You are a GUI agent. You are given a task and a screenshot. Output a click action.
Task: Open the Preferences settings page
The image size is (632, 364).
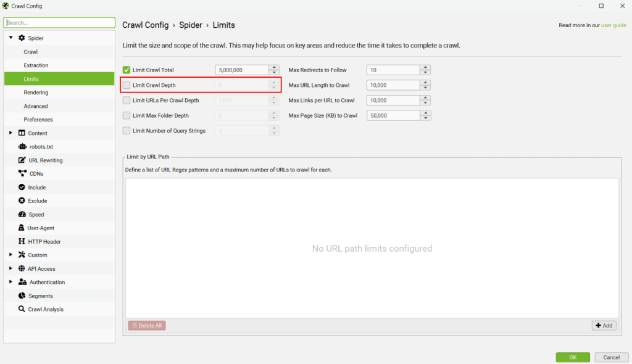pyautogui.click(x=59, y=120)
